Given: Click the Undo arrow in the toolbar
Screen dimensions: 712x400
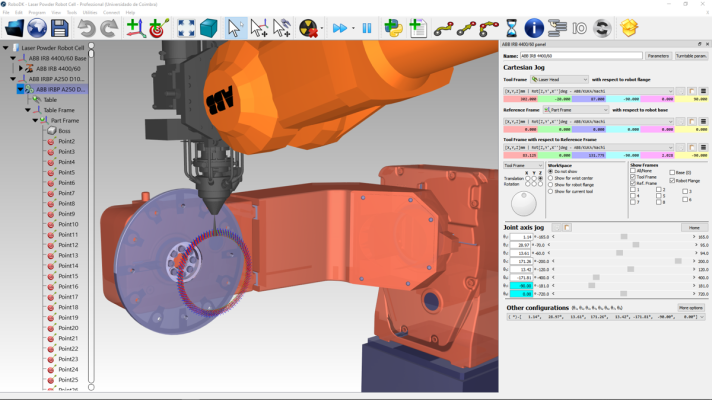Looking at the screenshot, I should coord(87,28).
